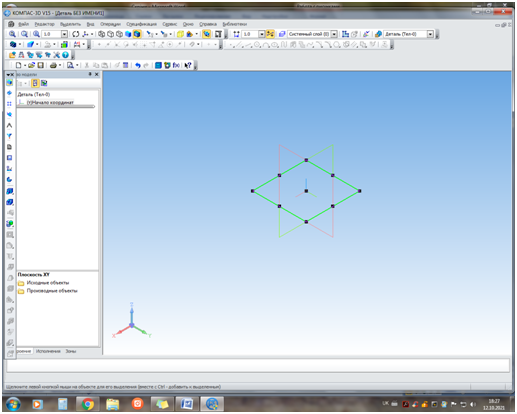
Task: Open the Библиотеки menu
Action: coord(234,24)
